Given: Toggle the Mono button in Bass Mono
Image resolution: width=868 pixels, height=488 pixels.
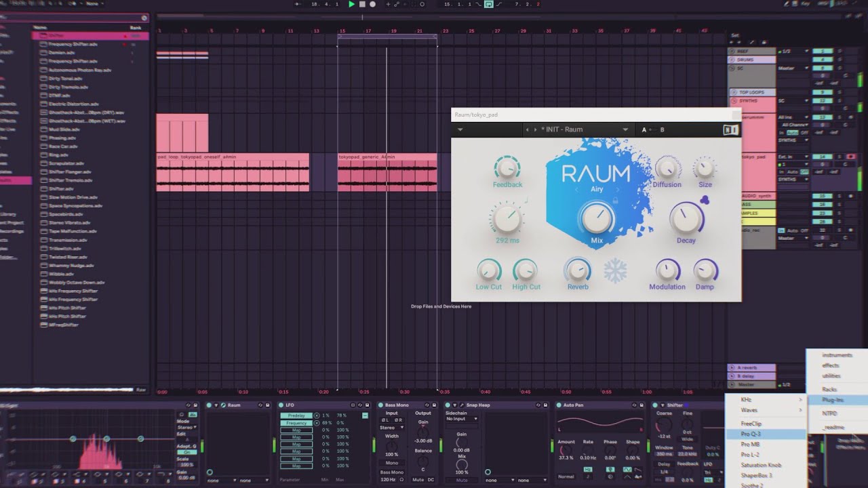Looking at the screenshot, I should (x=392, y=463).
